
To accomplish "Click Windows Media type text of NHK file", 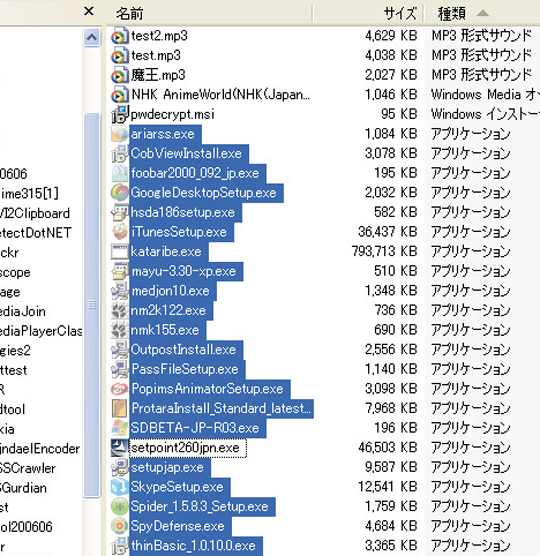I will click(x=485, y=95).
